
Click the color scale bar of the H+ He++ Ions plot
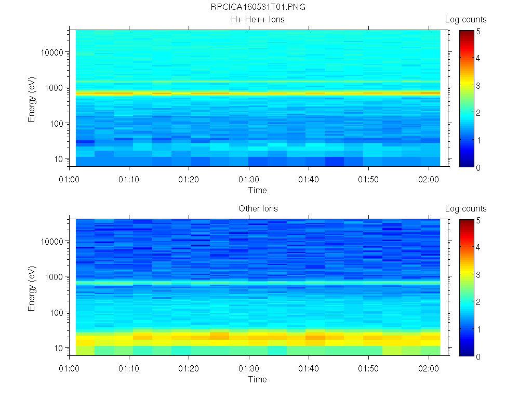pos(467,99)
